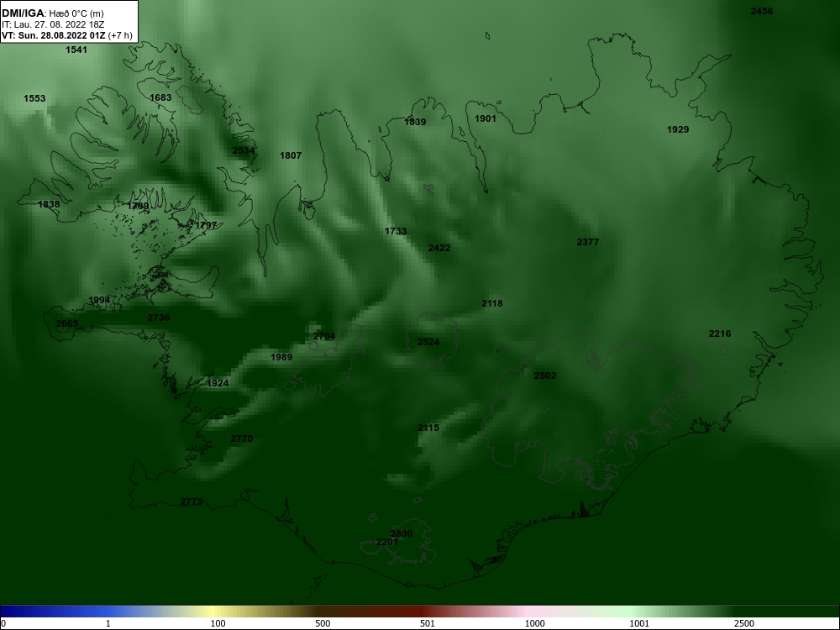The width and height of the screenshot is (840, 630).
Task: Click the map value 1839
Action: pyautogui.click(x=415, y=122)
